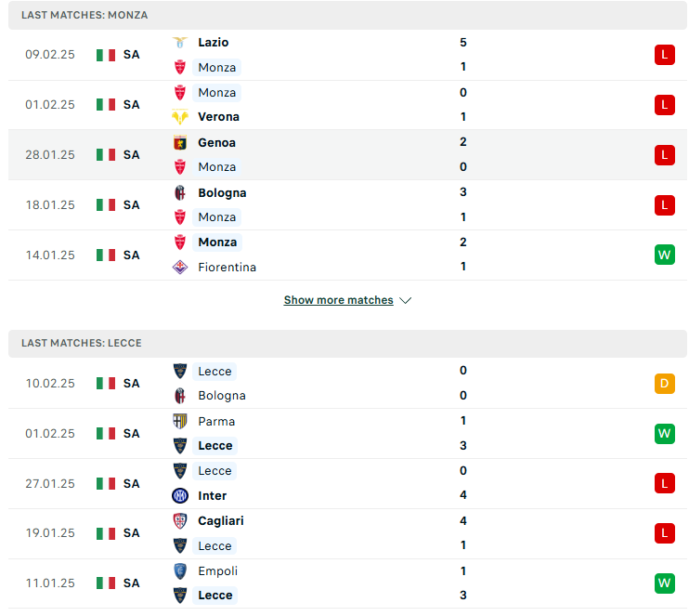Click the Cagliari club crest icon
689x616 pixels.
point(180,521)
